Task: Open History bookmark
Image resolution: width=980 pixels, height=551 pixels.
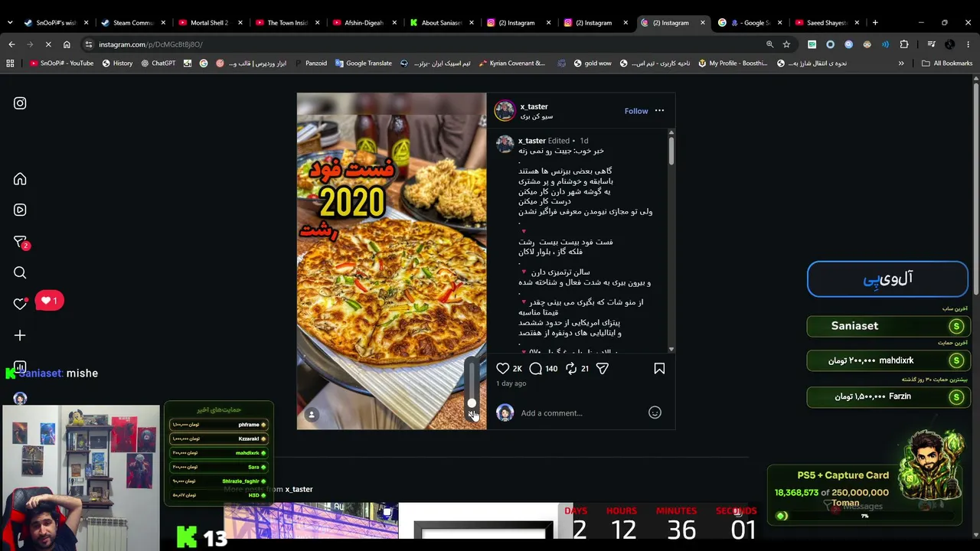Action: 117,64
